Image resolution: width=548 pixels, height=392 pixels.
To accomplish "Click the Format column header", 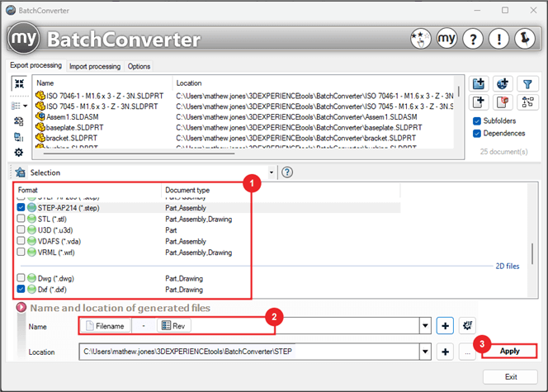I will point(27,190).
